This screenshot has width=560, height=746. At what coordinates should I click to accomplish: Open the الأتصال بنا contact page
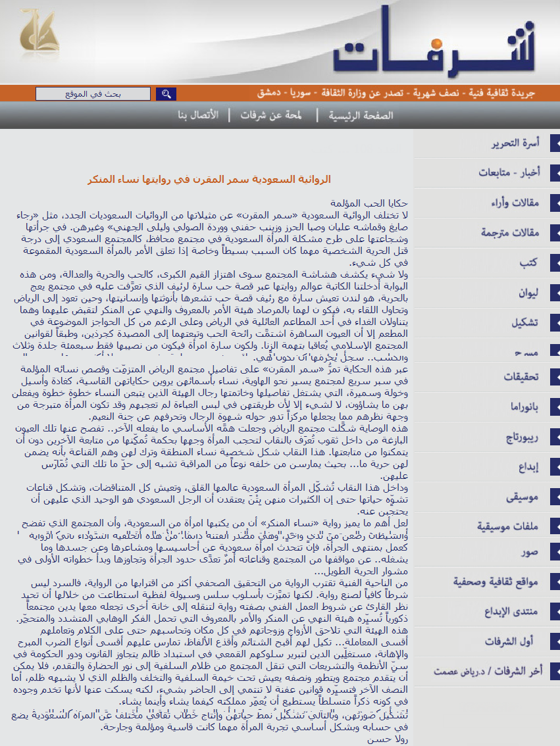198,116
